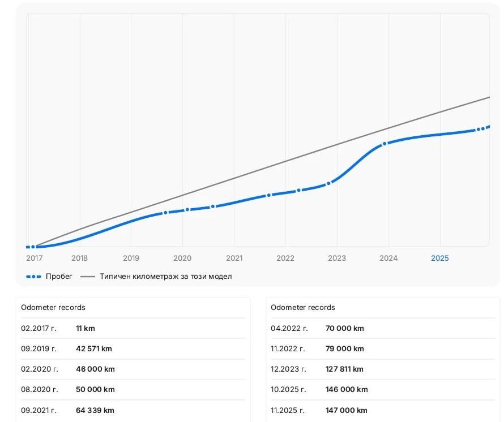Click the 2018 year axis label
The image size is (504, 422).
[x=80, y=259]
